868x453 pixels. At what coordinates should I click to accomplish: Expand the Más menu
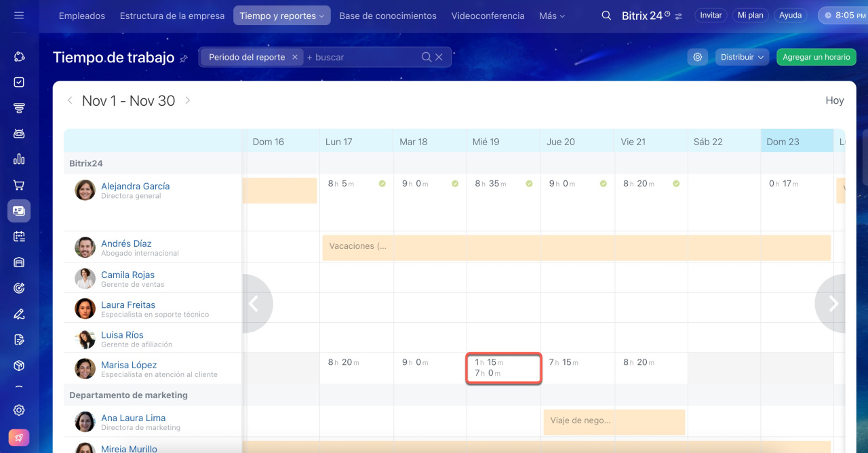coord(552,16)
